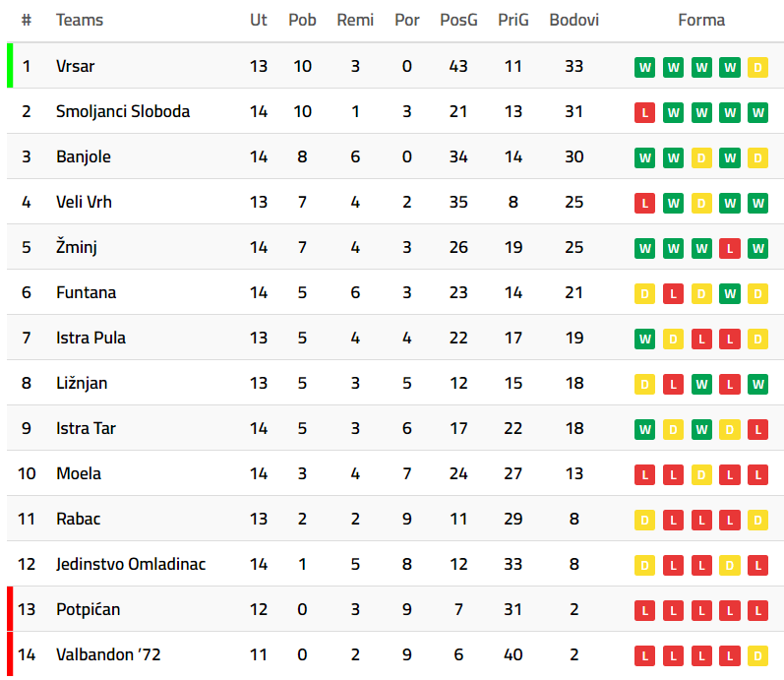Click the red relegation marker beside Potpićan
The image size is (784, 680).
(10, 609)
